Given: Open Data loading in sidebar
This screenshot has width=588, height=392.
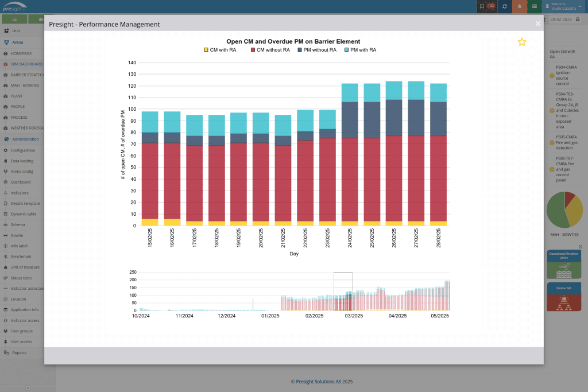Looking at the screenshot, I should click(22, 161).
